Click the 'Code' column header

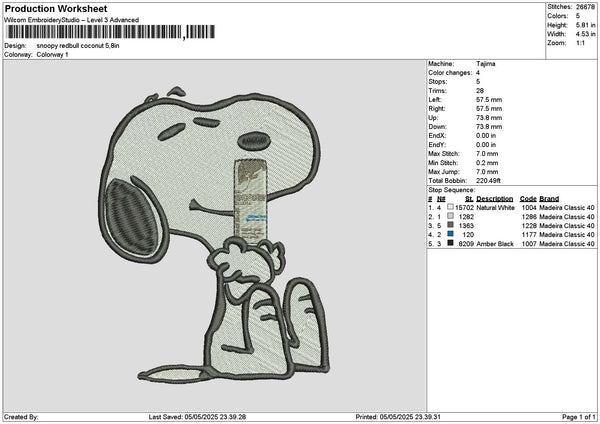[x=528, y=199]
